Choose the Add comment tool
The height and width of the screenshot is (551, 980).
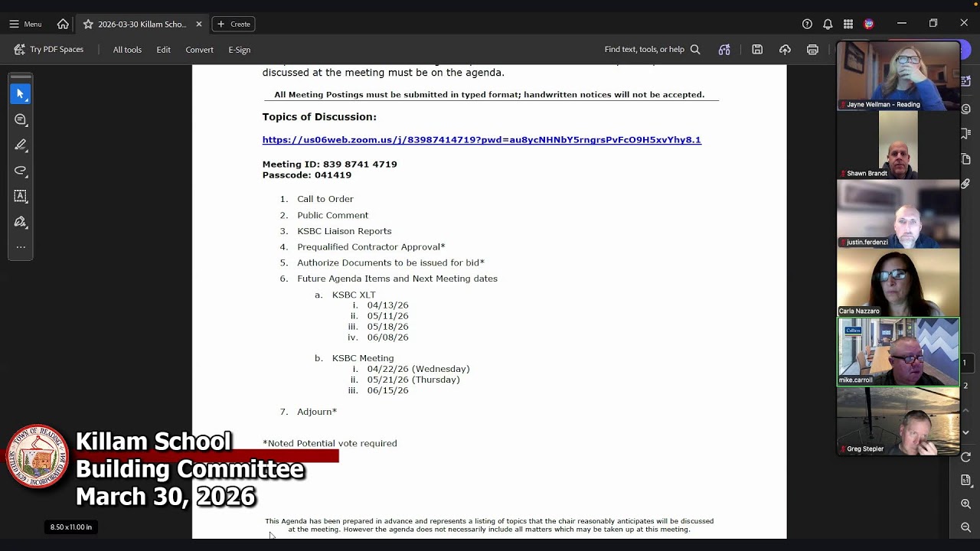coord(21,119)
